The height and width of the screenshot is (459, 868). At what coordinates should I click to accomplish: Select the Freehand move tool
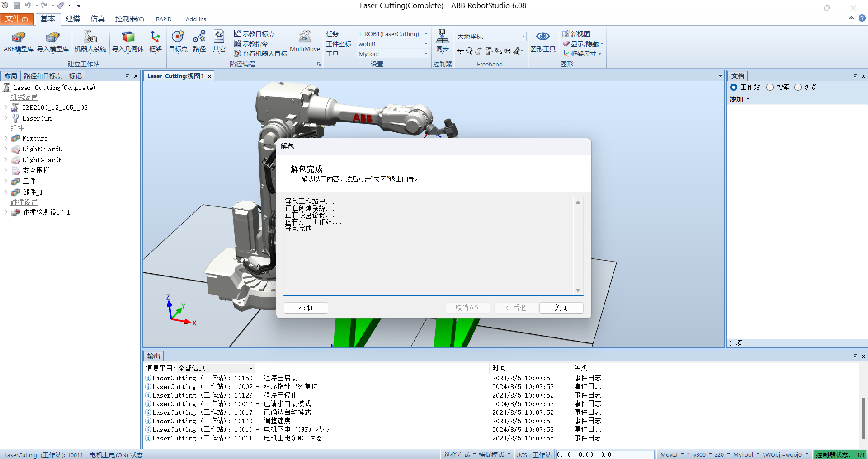point(460,52)
